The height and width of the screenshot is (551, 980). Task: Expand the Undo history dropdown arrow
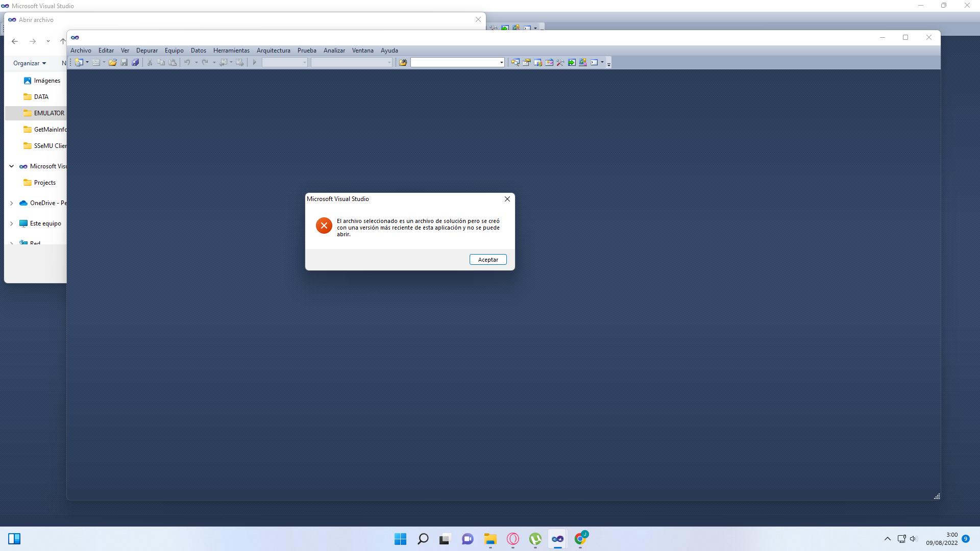[x=196, y=62]
